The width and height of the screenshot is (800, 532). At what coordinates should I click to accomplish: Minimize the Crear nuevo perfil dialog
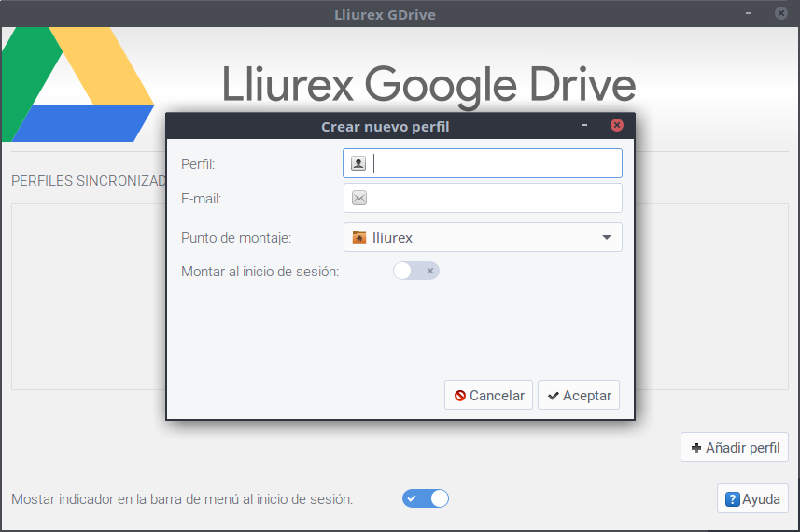(x=584, y=125)
